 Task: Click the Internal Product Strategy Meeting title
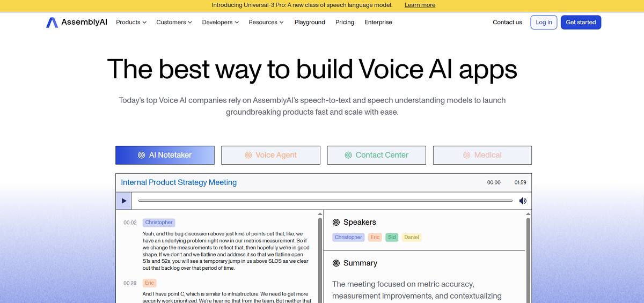(x=179, y=182)
